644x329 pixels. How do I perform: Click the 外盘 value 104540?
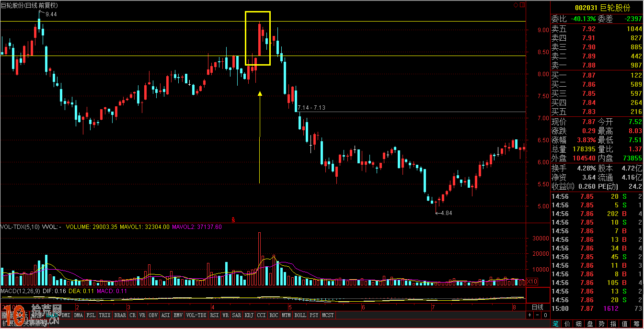point(584,158)
